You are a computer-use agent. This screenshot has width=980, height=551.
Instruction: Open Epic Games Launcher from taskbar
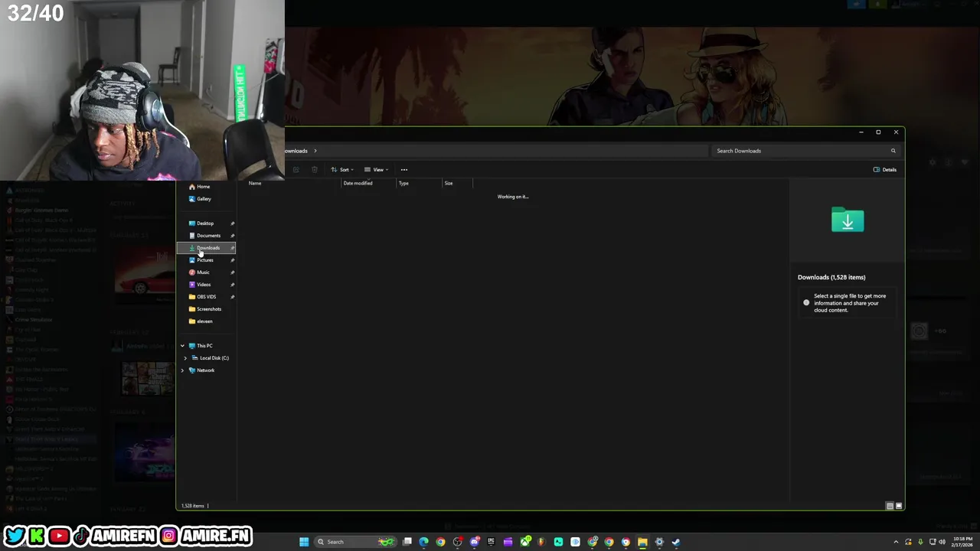pos(491,542)
